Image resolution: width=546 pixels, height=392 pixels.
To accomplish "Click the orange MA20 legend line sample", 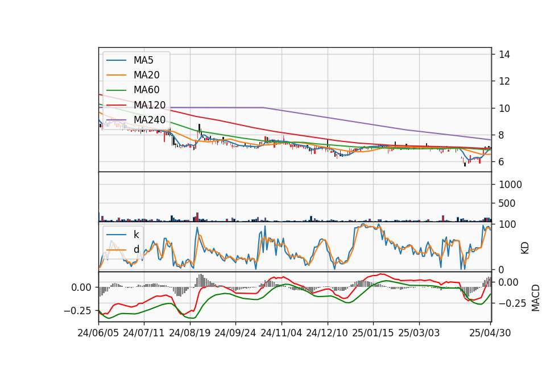I will (116, 75).
